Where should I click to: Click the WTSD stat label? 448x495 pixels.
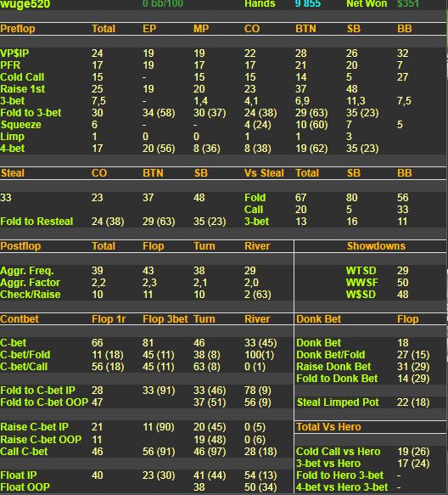[x=361, y=271]
